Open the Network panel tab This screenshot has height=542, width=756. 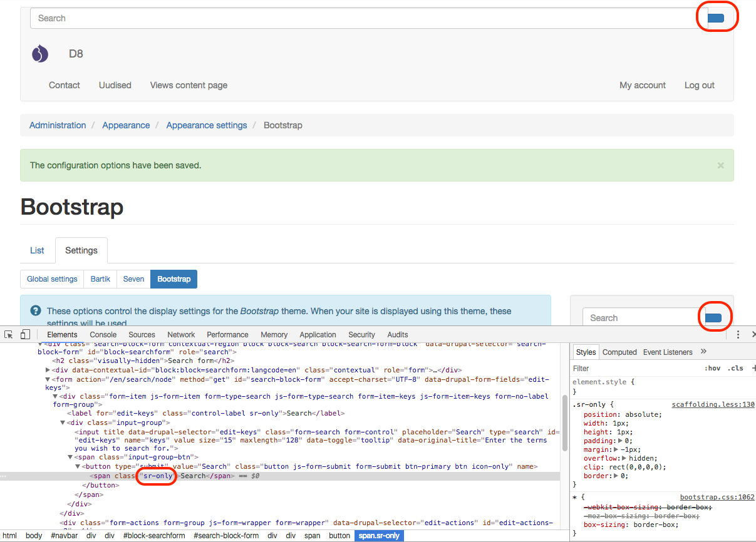(181, 334)
